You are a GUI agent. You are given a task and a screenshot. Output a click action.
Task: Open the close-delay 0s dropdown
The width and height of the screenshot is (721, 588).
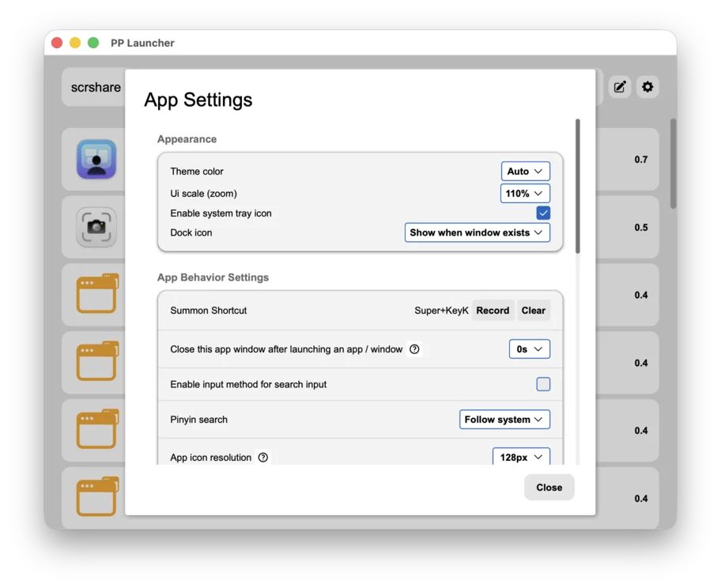click(529, 349)
